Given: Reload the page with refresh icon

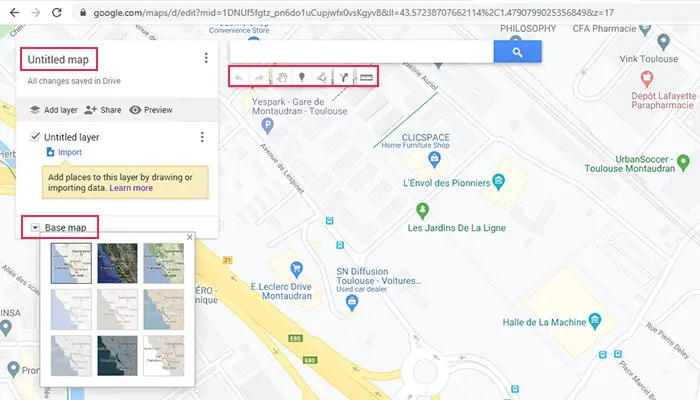Looking at the screenshot, I should (57, 12).
